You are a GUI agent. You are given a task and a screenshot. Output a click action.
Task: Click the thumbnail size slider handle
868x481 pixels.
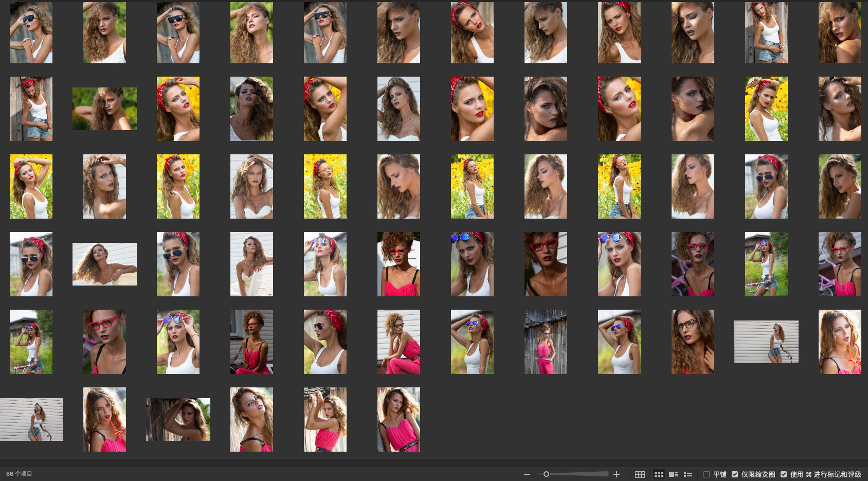546,474
